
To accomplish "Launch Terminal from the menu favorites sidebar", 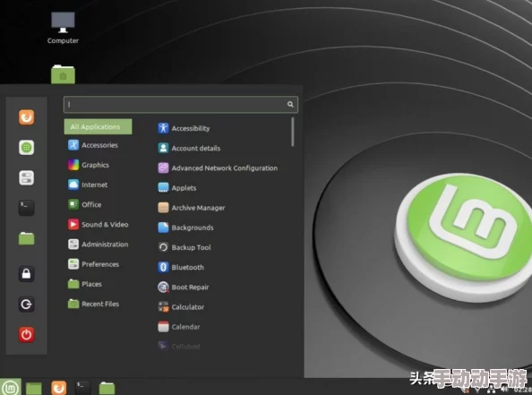I will click(27, 208).
